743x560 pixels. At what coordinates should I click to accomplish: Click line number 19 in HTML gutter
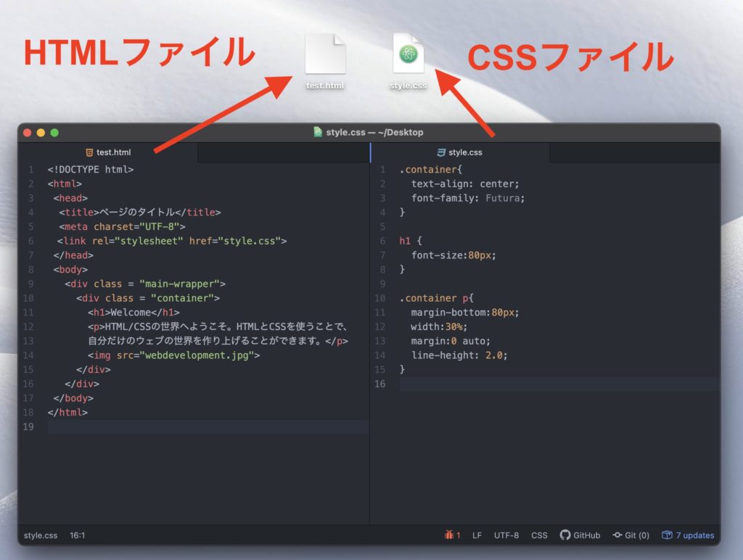click(28, 427)
